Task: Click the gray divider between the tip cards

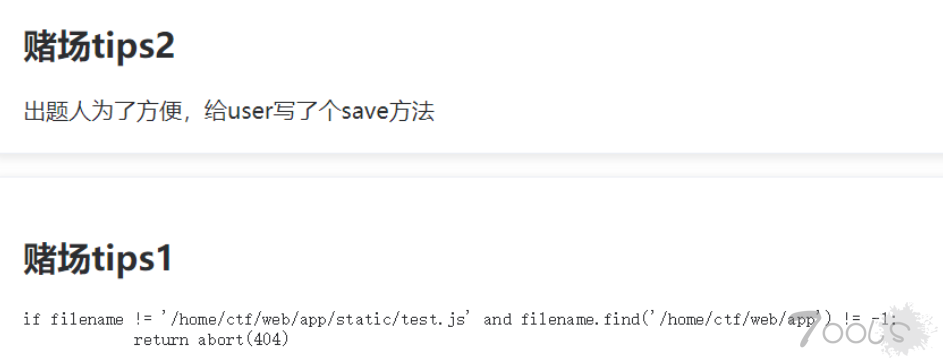Action: tap(472, 165)
